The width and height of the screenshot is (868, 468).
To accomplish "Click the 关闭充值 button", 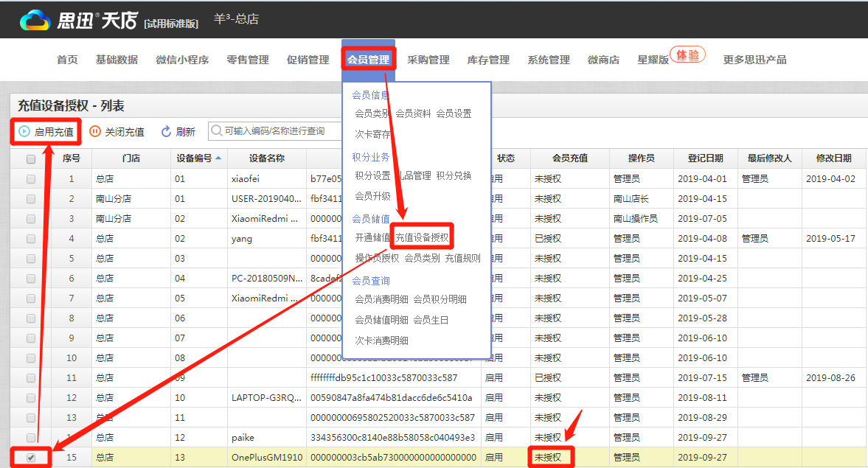I will [117, 132].
